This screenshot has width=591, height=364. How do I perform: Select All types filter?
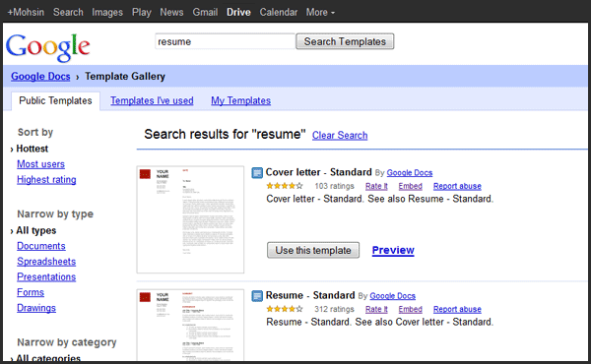pos(36,230)
